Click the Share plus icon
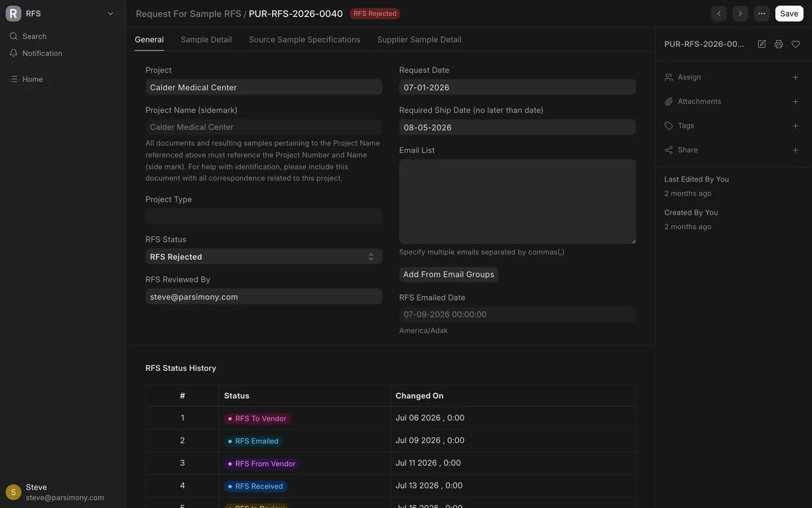The image size is (812, 508). pyautogui.click(x=796, y=150)
